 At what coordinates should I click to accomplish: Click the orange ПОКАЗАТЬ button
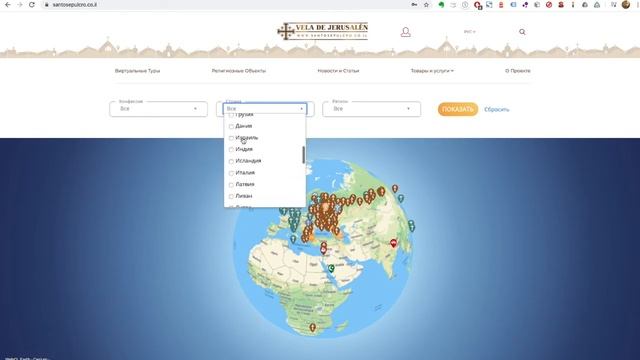(458, 109)
